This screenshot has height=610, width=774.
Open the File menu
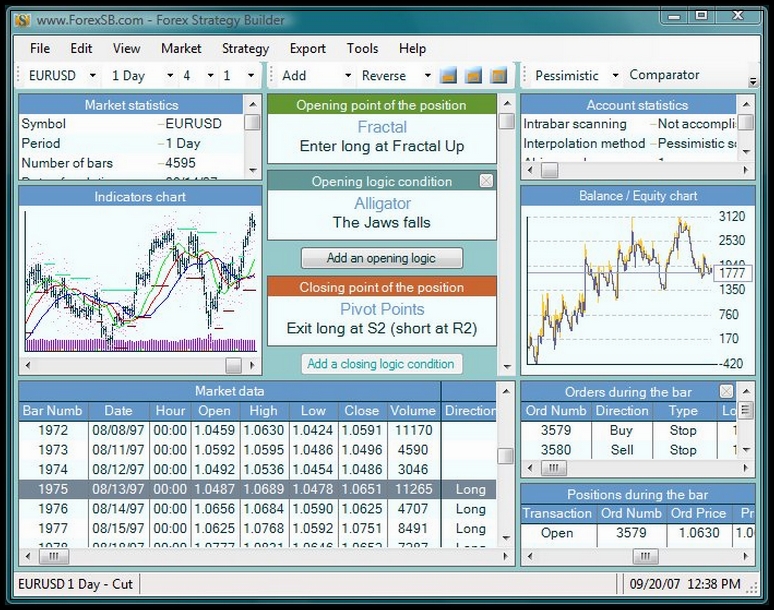(x=40, y=48)
